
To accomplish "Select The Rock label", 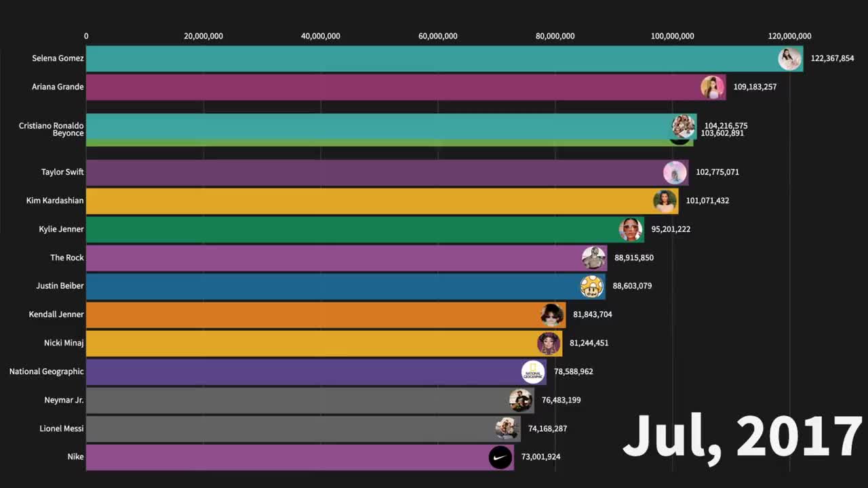I will [x=67, y=258].
